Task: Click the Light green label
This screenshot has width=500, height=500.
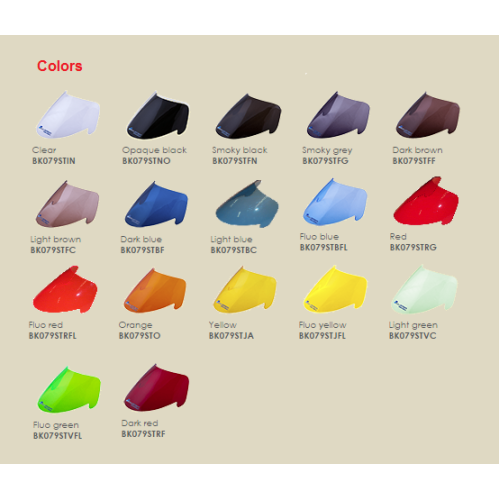Action: pyautogui.click(x=413, y=325)
